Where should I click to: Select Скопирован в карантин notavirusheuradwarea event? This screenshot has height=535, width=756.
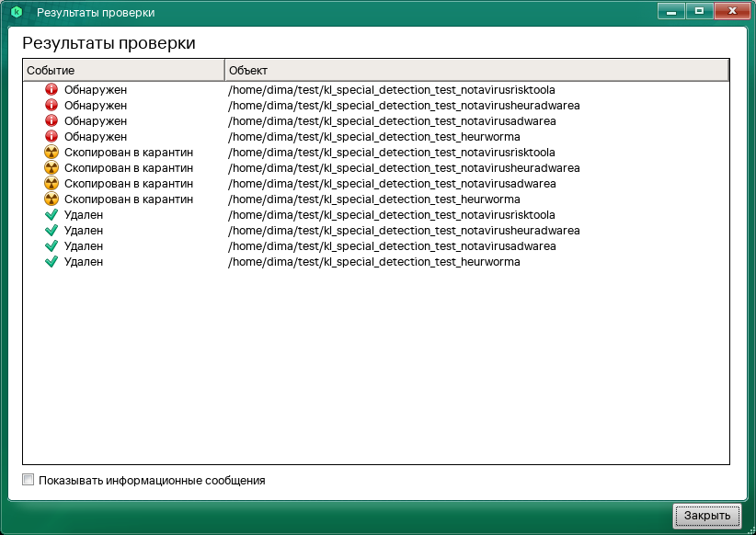129,168
